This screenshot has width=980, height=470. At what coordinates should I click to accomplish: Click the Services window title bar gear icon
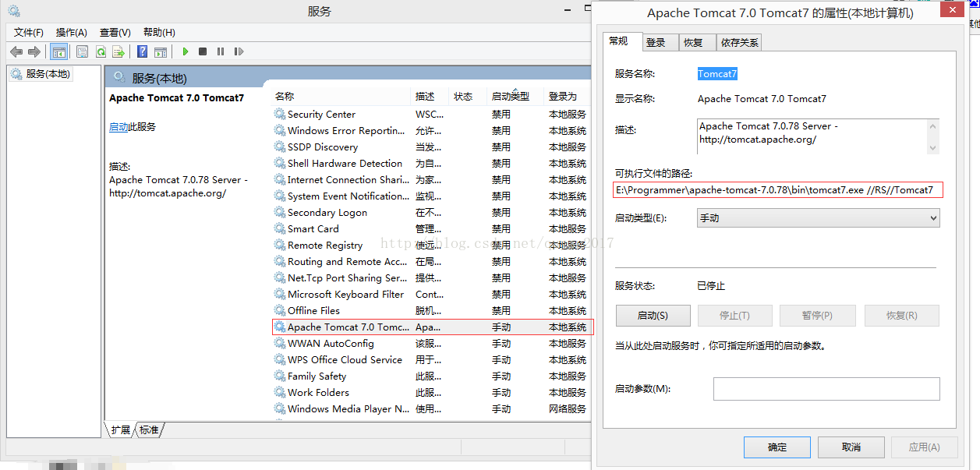point(14,11)
